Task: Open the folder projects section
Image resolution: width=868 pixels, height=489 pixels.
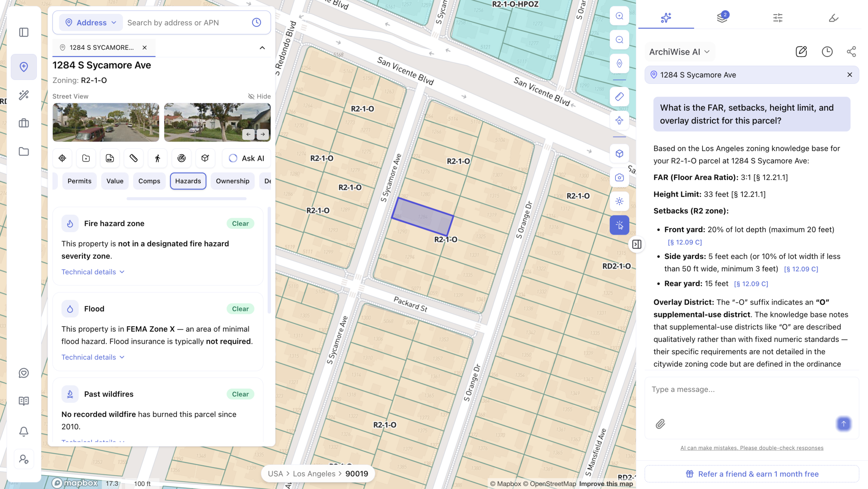Action: tap(24, 151)
